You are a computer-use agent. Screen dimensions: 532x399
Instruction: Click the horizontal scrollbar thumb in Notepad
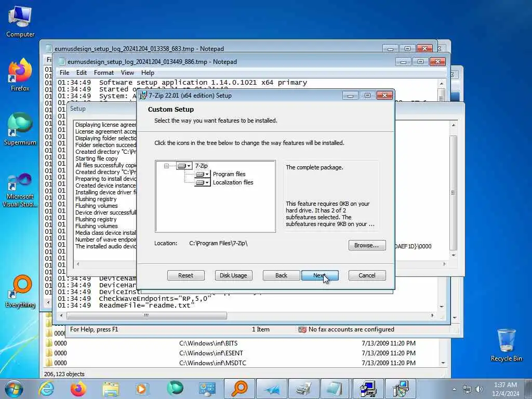pos(147,315)
